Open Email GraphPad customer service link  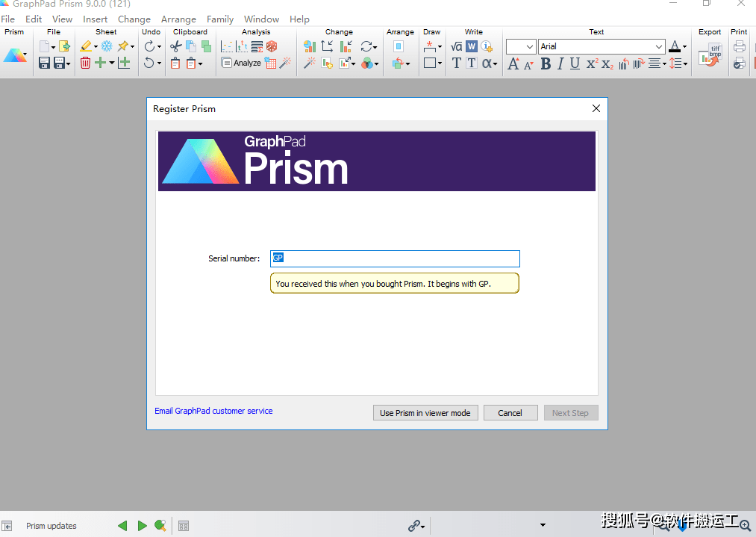click(213, 411)
